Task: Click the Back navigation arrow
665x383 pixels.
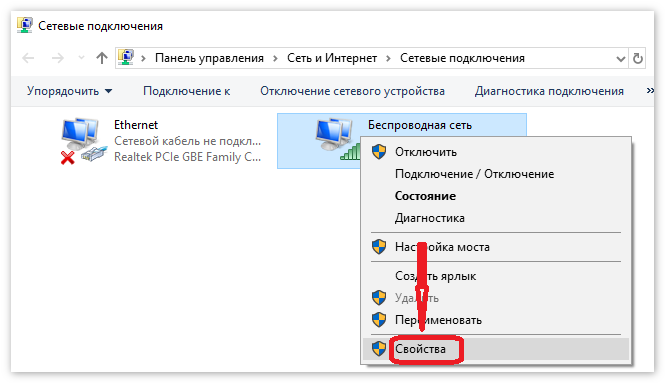Action: click(28, 58)
